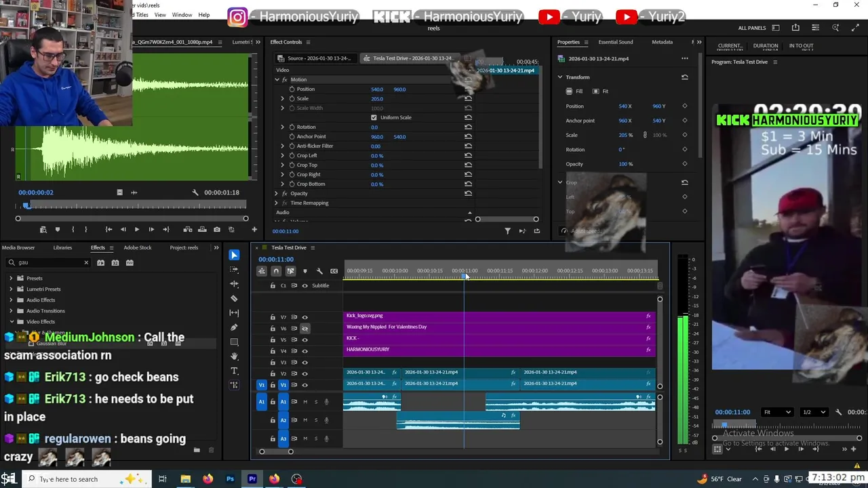Screen dimensions: 868x488
Task: Clear the Effects search field
Action: pyautogui.click(x=86, y=263)
